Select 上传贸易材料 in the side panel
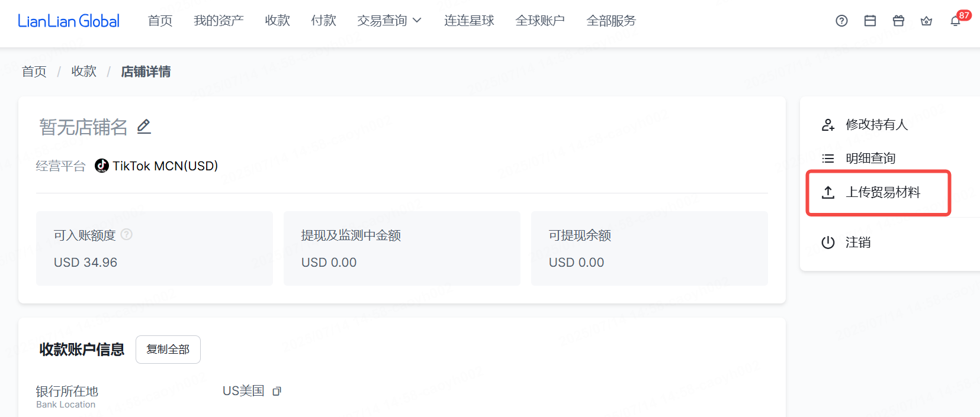The width and height of the screenshot is (980, 417). [x=882, y=192]
